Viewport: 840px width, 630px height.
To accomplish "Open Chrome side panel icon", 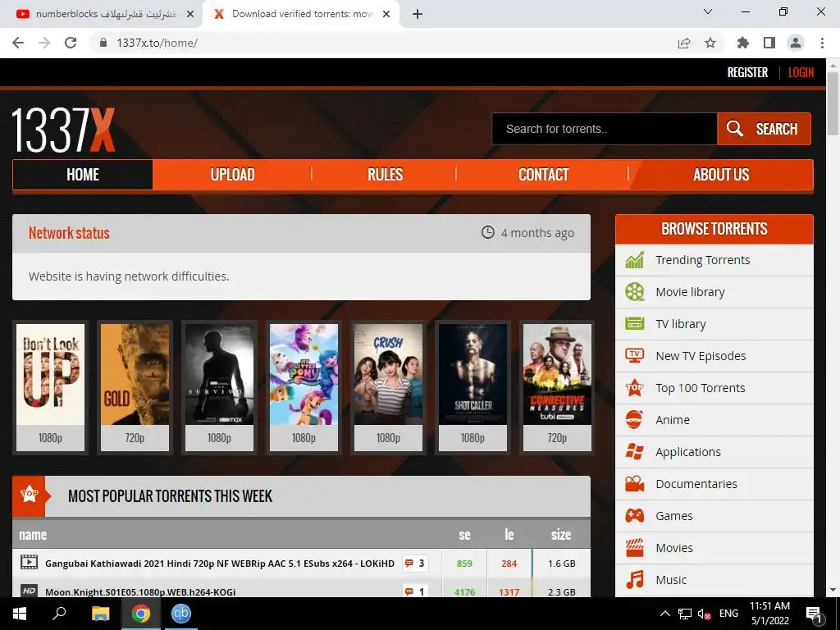I will (x=769, y=43).
